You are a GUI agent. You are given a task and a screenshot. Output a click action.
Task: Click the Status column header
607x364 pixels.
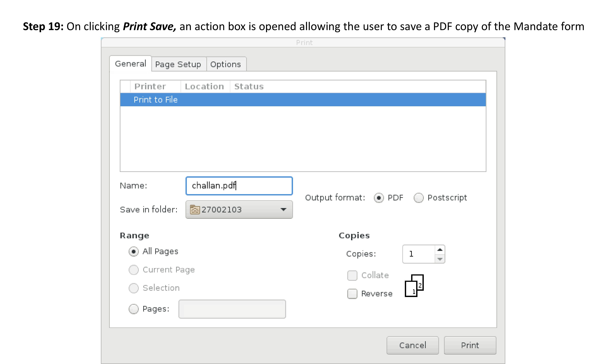[x=358, y=86]
